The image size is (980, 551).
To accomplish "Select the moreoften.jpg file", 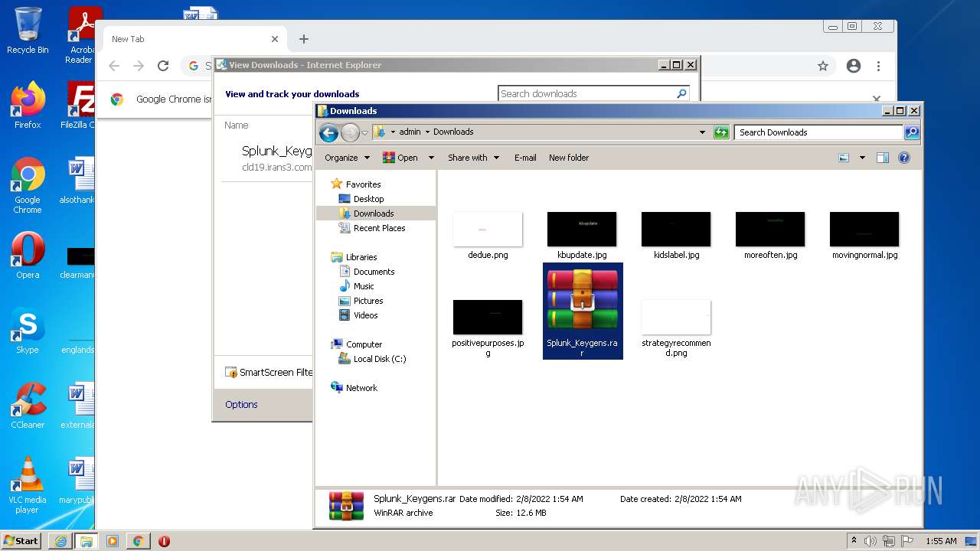I will [x=770, y=236].
